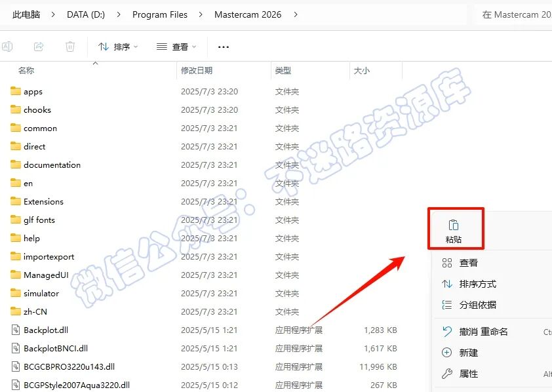The height and width of the screenshot is (392, 552).
Task: Expand chevron after DATA (D:) breadcrumb
Action: point(119,14)
